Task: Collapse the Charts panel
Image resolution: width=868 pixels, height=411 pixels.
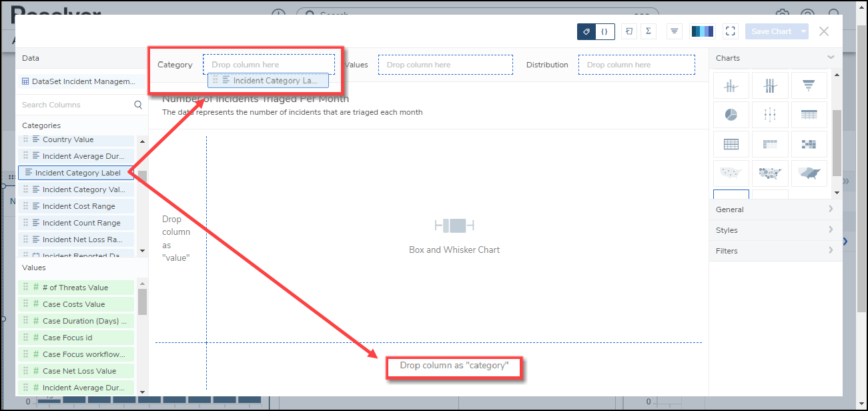Action: coord(831,57)
